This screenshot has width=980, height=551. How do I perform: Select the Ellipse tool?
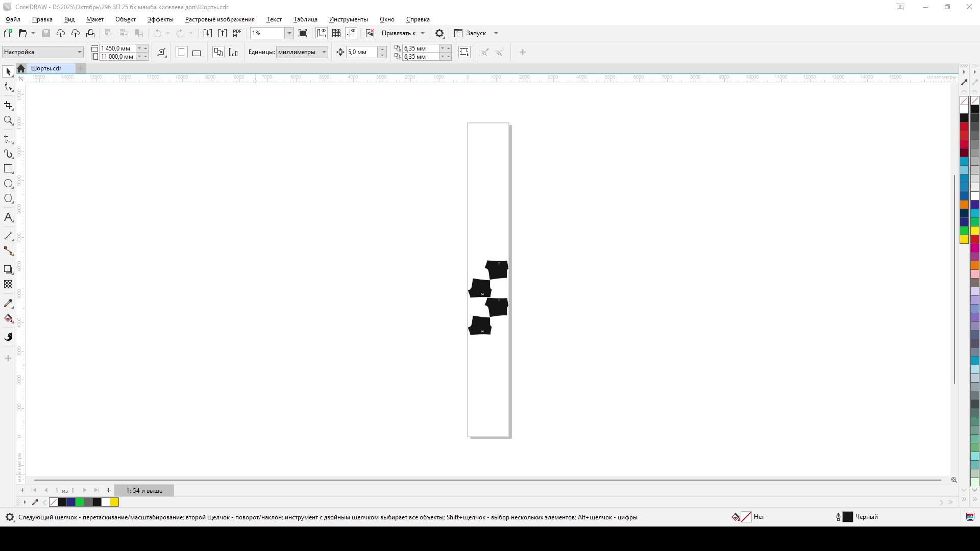tap(8, 183)
